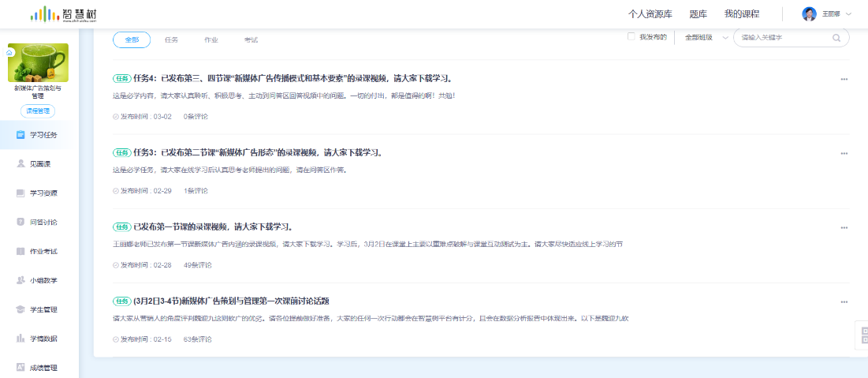This screenshot has height=378, width=868.
Task: Select the 全部 filter tab
Action: [132, 39]
